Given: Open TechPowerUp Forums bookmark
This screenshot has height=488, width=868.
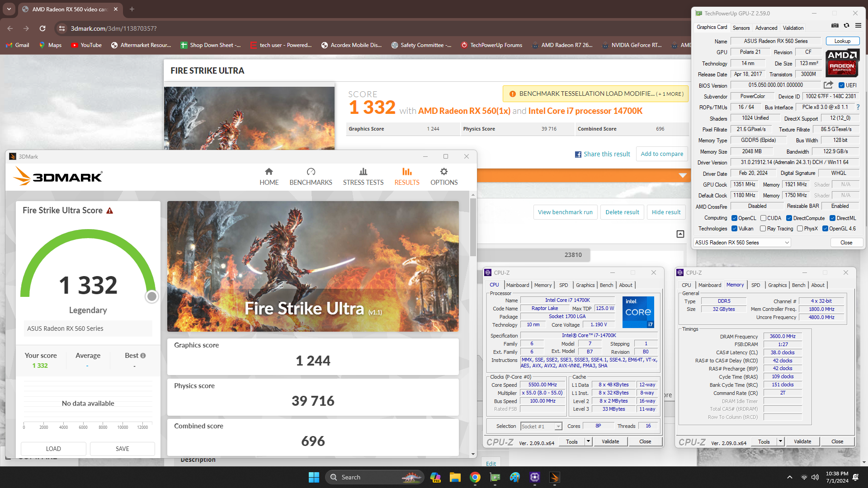Looking at the screenshot, I should (x=491, y=45).
